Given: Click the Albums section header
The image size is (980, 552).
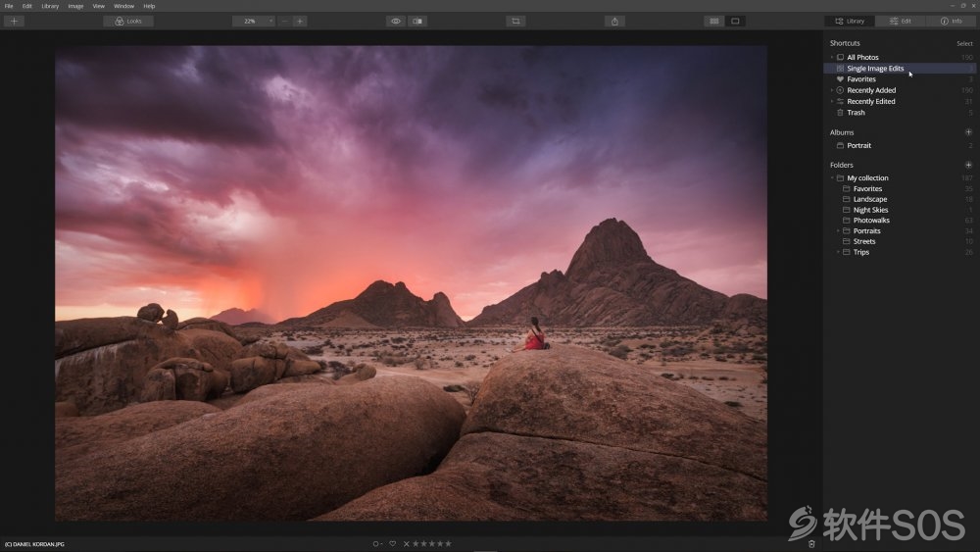Looking at the screenshot, I should point(841,132).
